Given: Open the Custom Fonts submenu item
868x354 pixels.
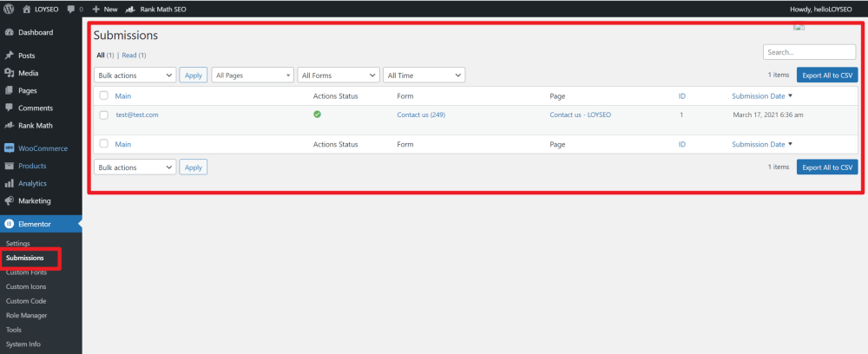Looking at the screenshot, I should [x=26, y=272].
